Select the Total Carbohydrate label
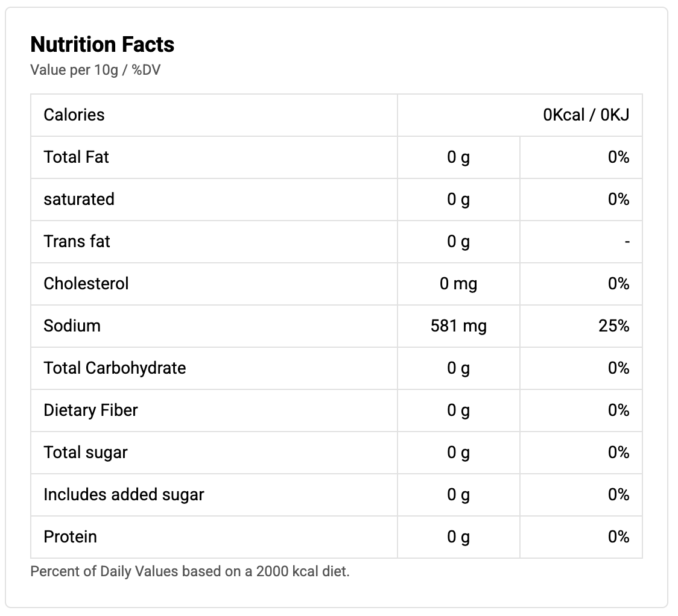The image size is (678, 616). pos(115,368)
